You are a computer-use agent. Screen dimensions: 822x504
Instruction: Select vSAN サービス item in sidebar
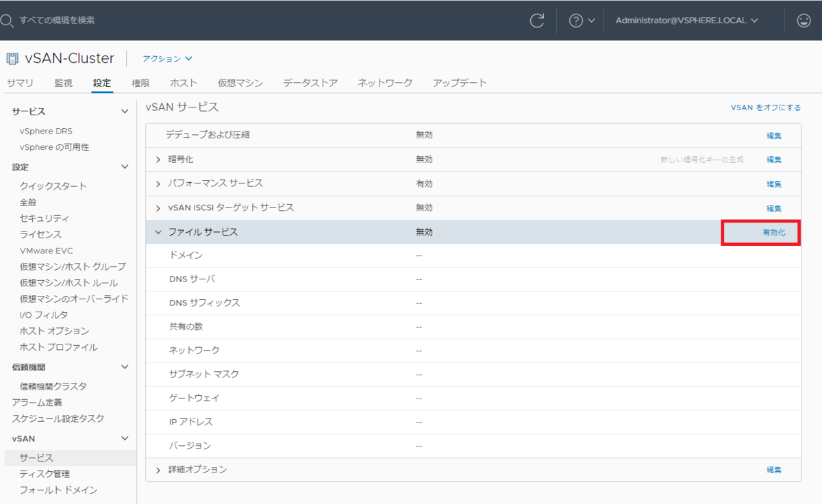(36, 457)
